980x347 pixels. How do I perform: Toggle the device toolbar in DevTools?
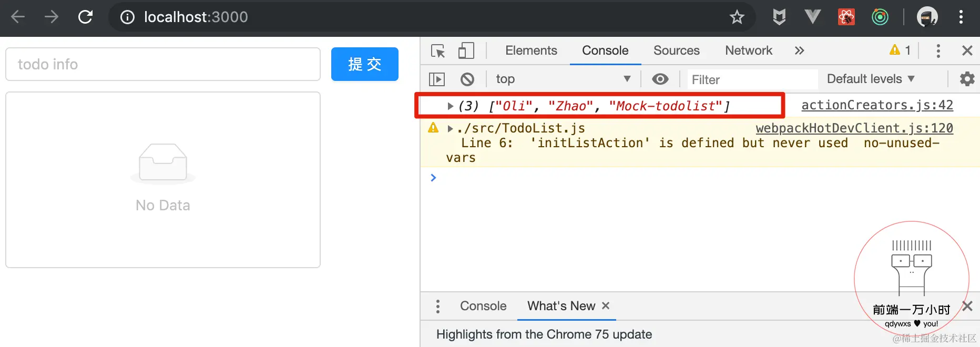466,50
